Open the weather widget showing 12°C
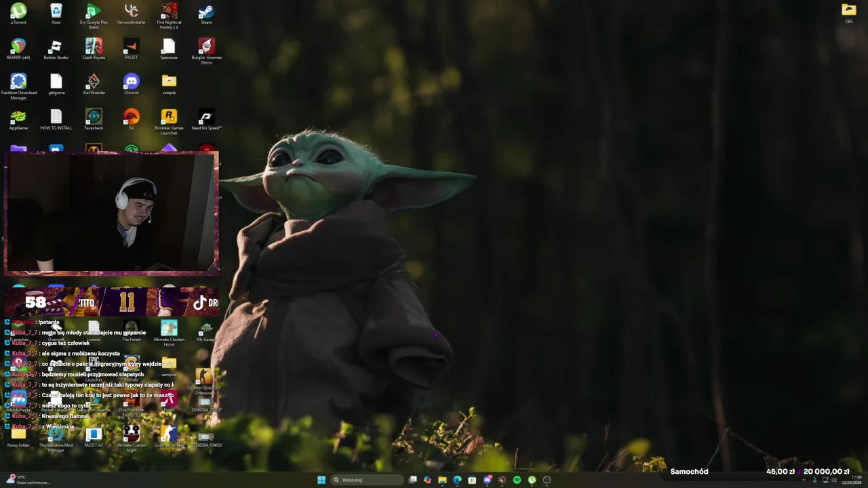This screenshot has width=868, height=488. [27, 480]
